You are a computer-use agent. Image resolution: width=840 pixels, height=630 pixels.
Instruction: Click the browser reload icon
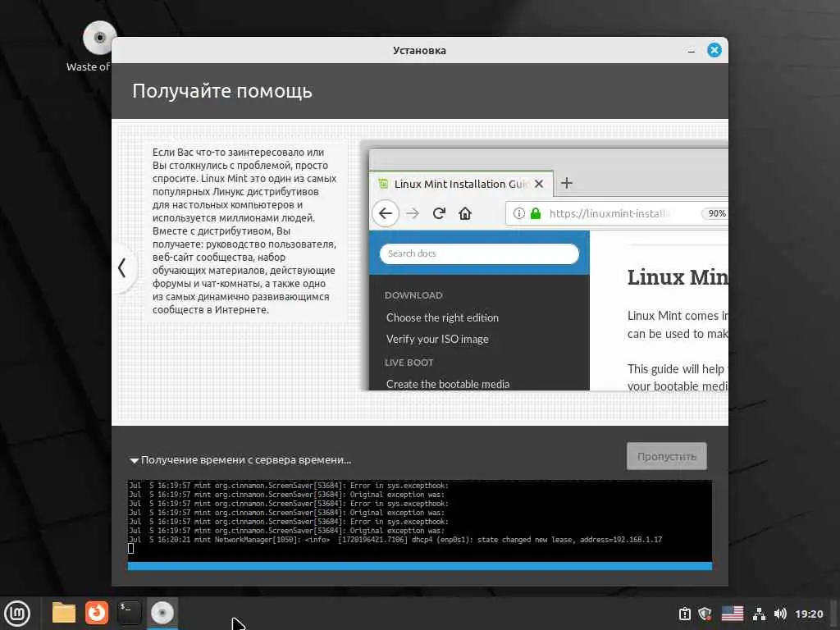pyautogui.click(x=440, y=213)
